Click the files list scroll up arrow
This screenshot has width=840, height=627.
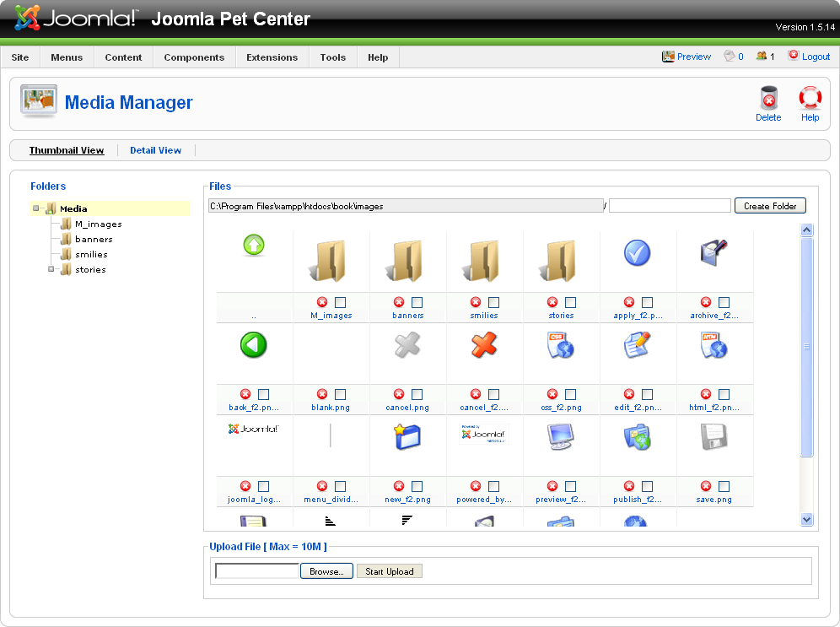806,230
